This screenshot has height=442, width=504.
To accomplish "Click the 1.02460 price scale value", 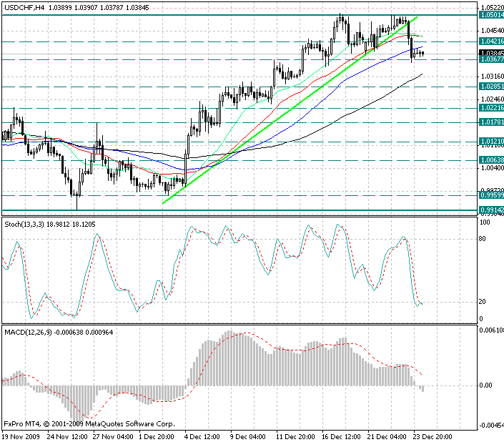I will (492, 99).
